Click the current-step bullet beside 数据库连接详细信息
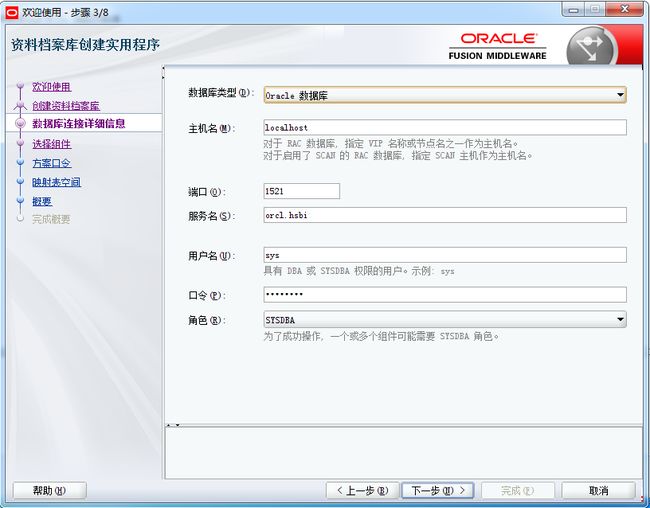This screenshot has height=508, width=650. coord(20,123)
